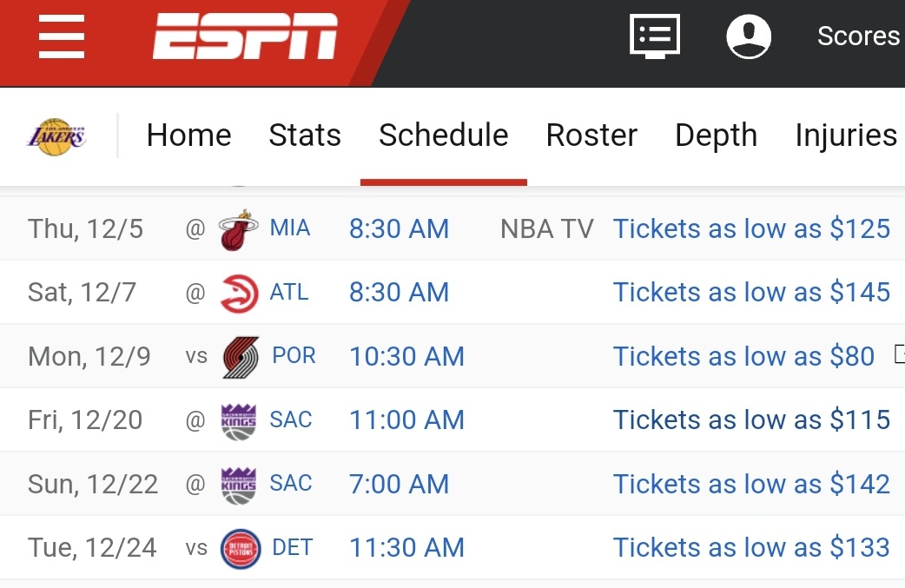Open tickets as low as $125
The image size is (905, 588).
751,229
